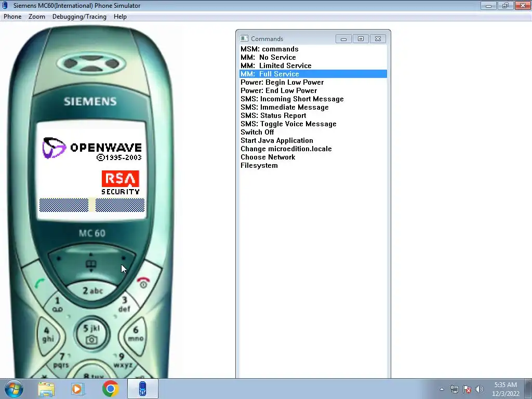Open Google Chrome from taskbar

point(110,389)
